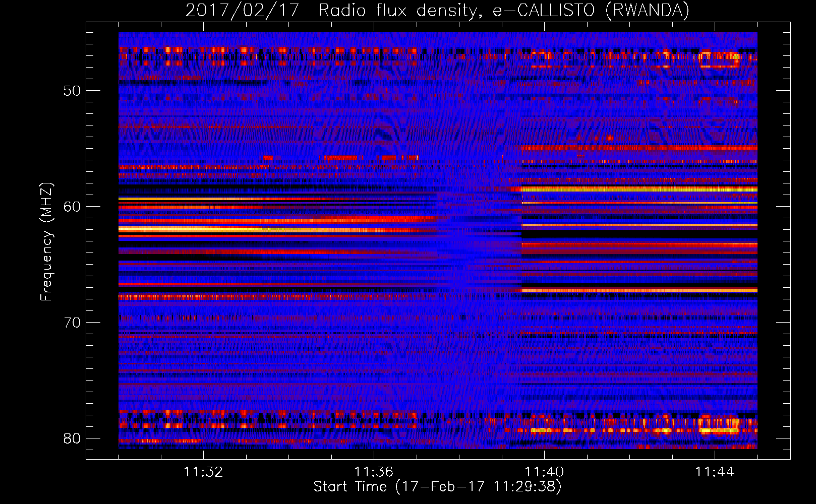816x504 pixels.
Task: Click the '11:36' time tick label
Action: pyautogui.click(x=374, y=472)
